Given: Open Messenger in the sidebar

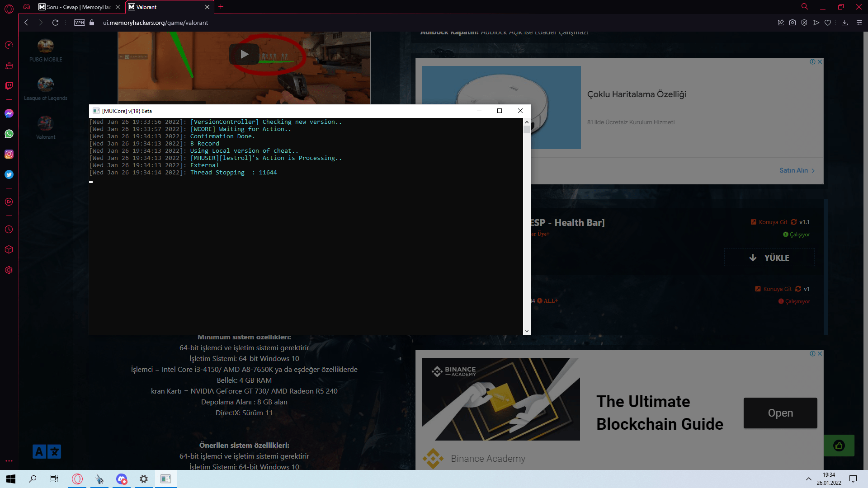Looking at the screenshot, I should tap(9, 113).
